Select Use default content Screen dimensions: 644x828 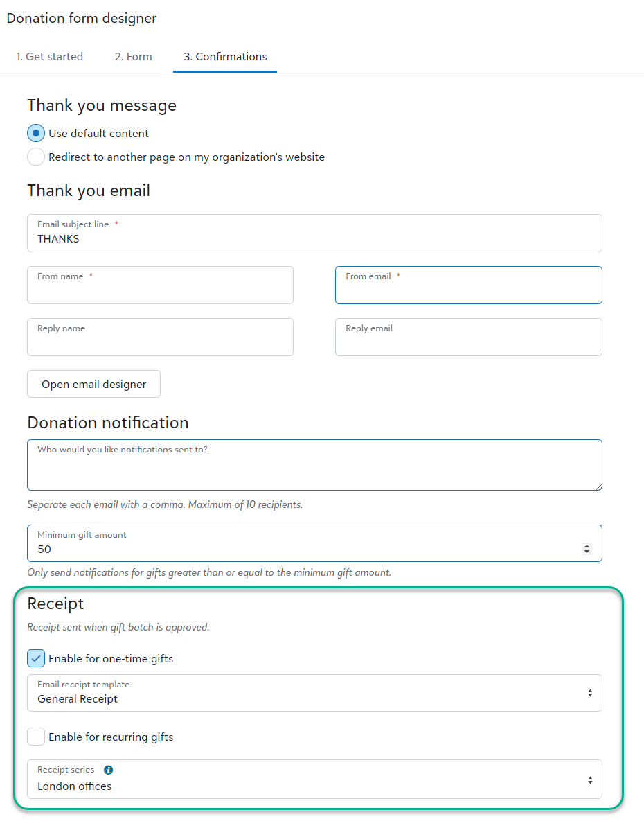tap(35, 133)
